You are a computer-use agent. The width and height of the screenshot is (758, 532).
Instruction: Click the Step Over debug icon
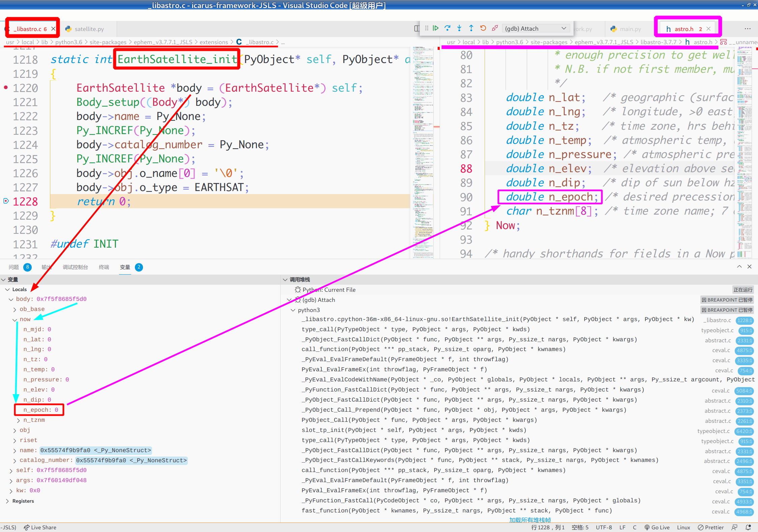click(447, 28)
